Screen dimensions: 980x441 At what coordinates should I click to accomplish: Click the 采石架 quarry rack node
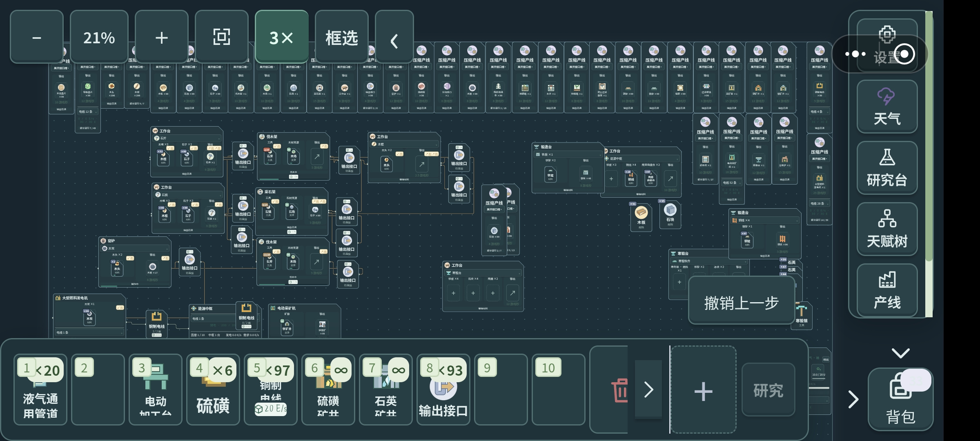[292, 212]
